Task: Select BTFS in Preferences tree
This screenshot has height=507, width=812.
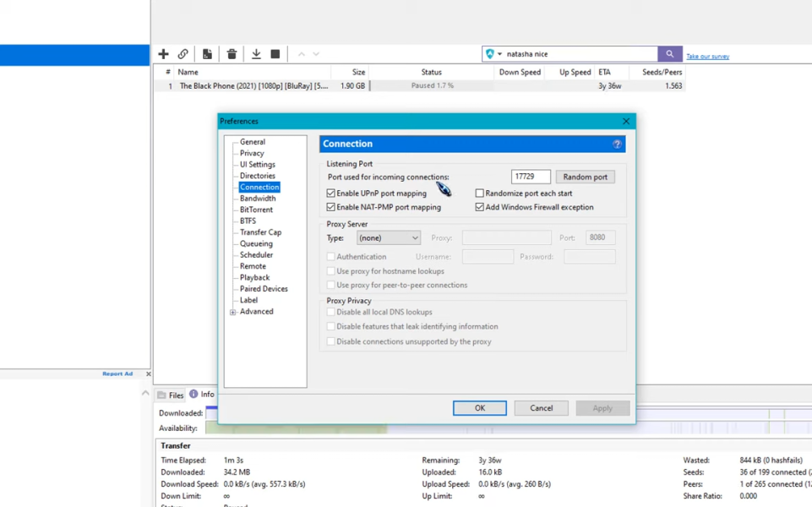Action: 248,221
